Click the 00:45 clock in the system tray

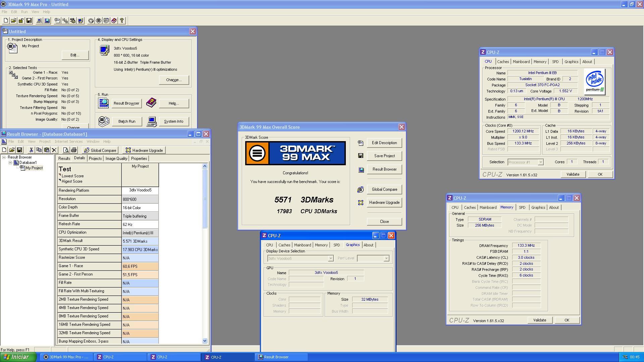tap(635, 357)
